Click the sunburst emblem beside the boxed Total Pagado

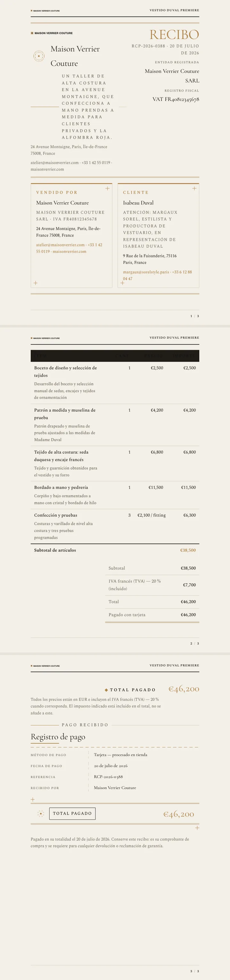tap(41, 813)
